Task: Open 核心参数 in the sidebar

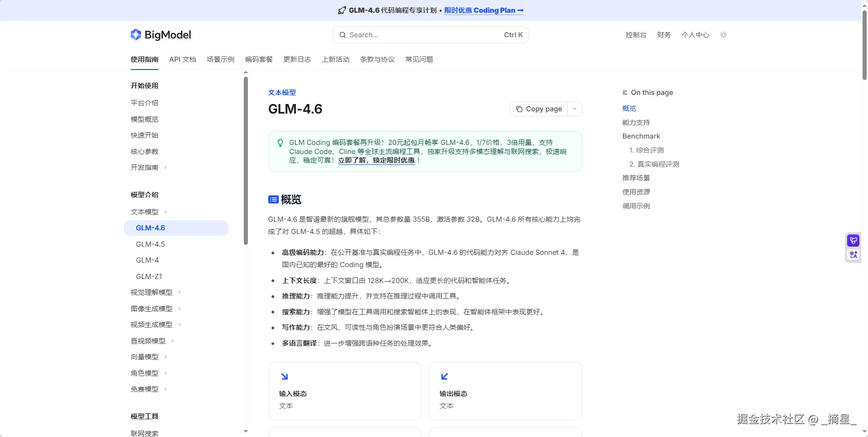Action: coord(144,152)
